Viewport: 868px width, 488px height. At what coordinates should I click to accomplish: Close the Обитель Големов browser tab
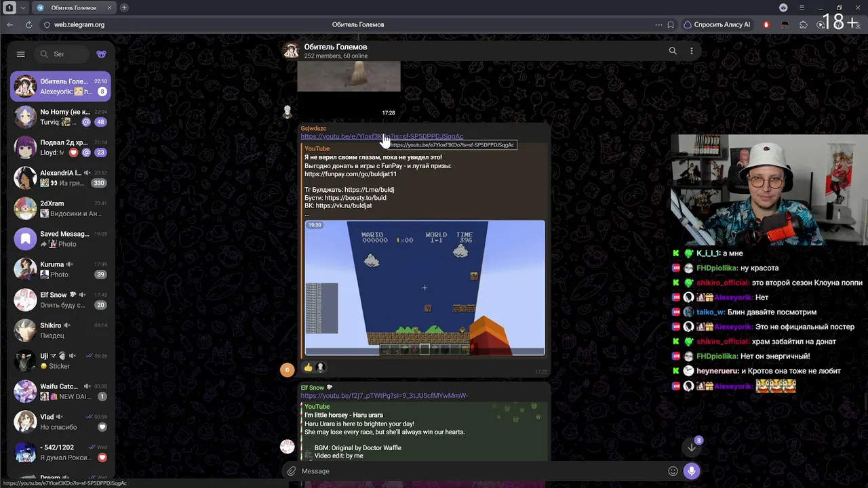click(x=110, y=7)
